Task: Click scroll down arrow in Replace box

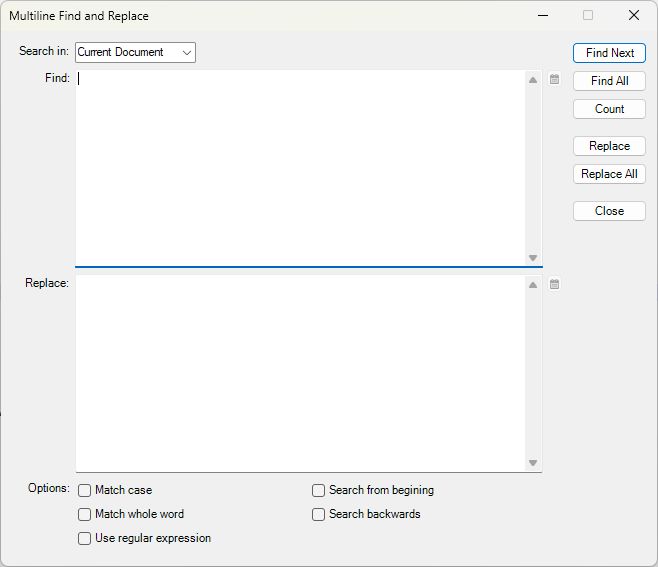Action: pyautogui.click(x=533, y=463)
